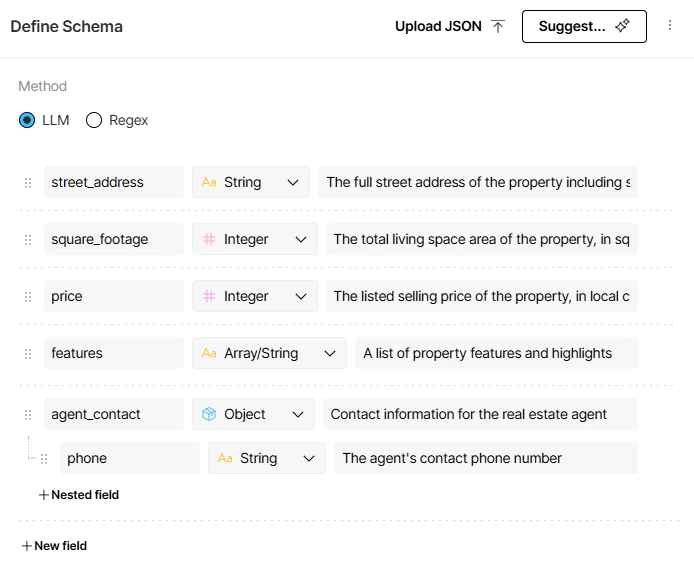Viewport: 694px width, 572px height.
Task: Click the Aa icon in phone type
Action: (x=225, y=458)
